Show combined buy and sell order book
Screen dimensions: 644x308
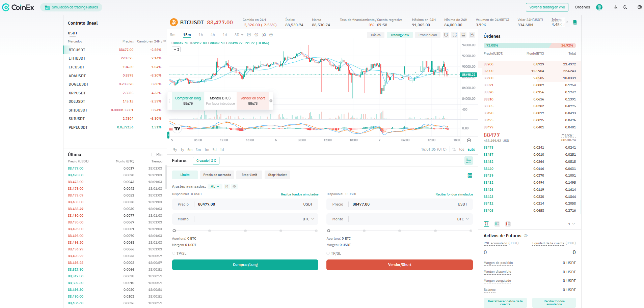[486, 224]
